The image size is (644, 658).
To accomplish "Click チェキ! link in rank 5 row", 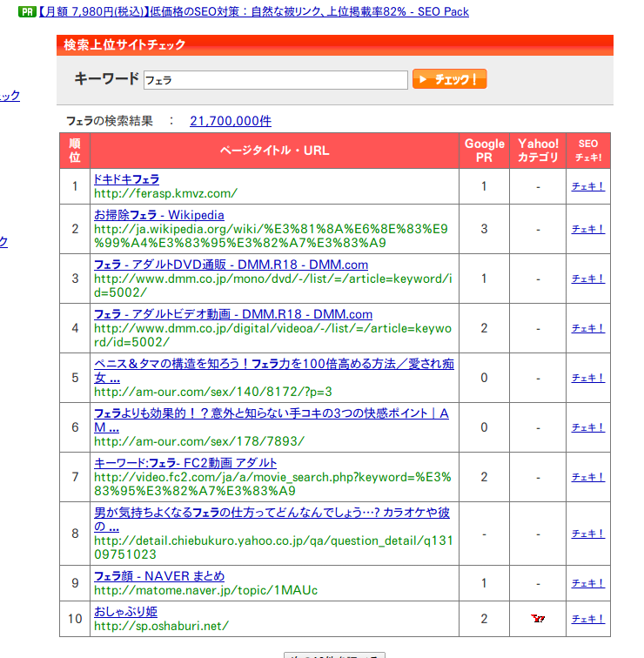I will point(587,378).
